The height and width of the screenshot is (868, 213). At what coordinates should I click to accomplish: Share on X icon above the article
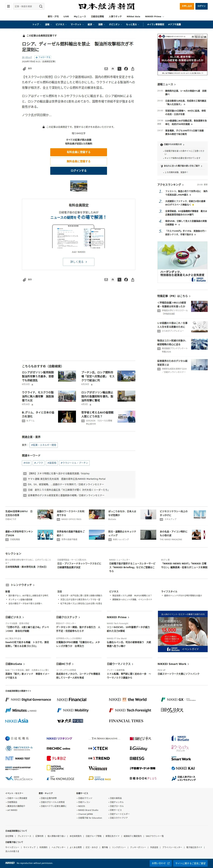point(119,69)
